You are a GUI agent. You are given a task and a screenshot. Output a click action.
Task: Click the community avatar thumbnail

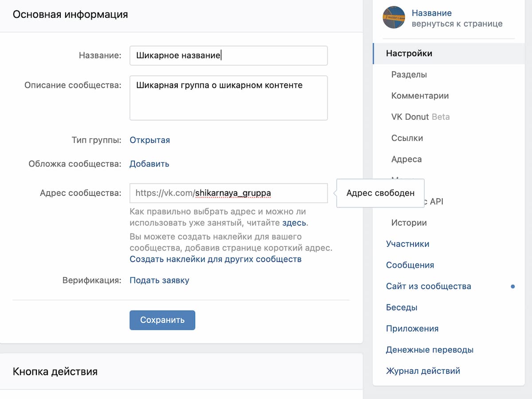tap(394, 17)
